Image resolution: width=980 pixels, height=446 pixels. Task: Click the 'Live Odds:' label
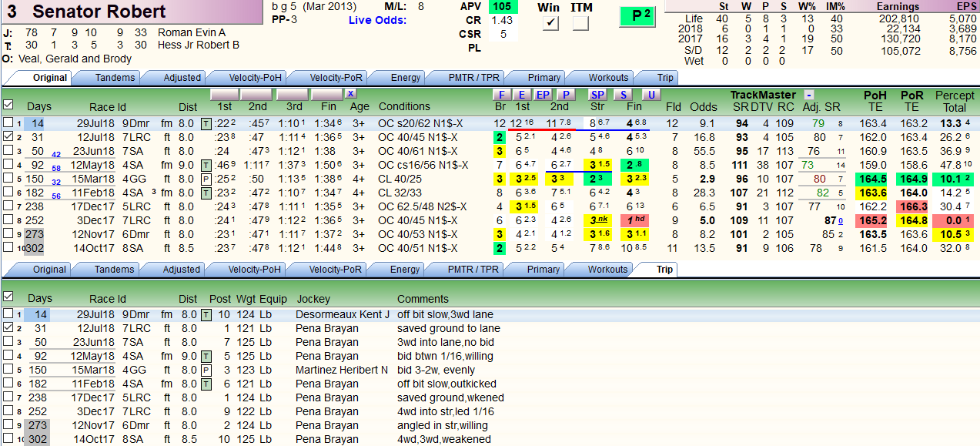tap(377, 20)
